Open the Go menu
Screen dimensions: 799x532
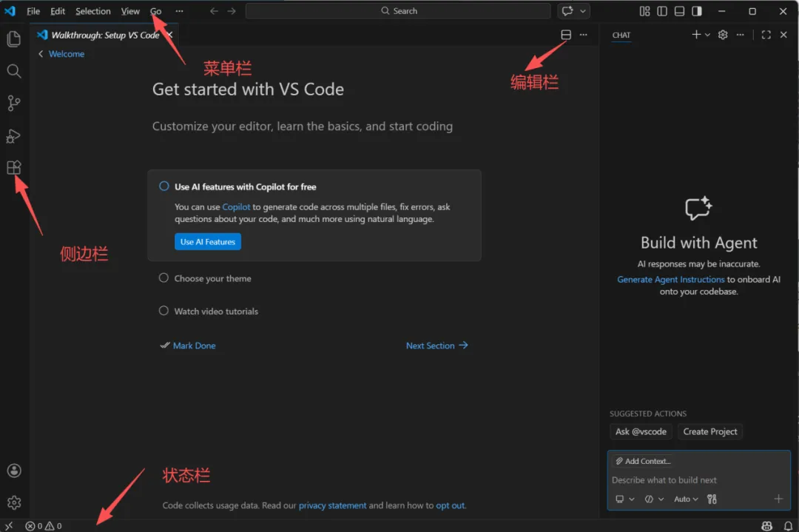(156, 11)
